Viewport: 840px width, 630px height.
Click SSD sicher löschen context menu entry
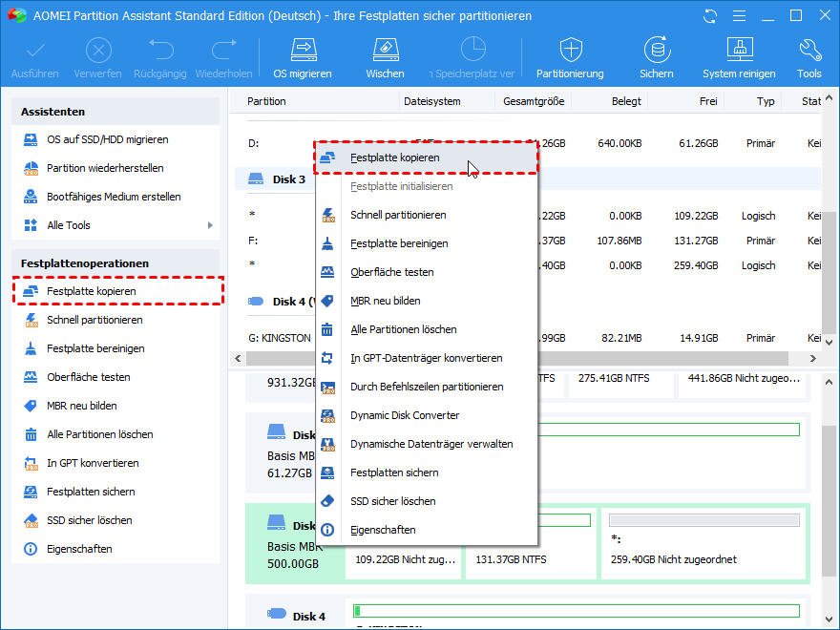(426, 501)
